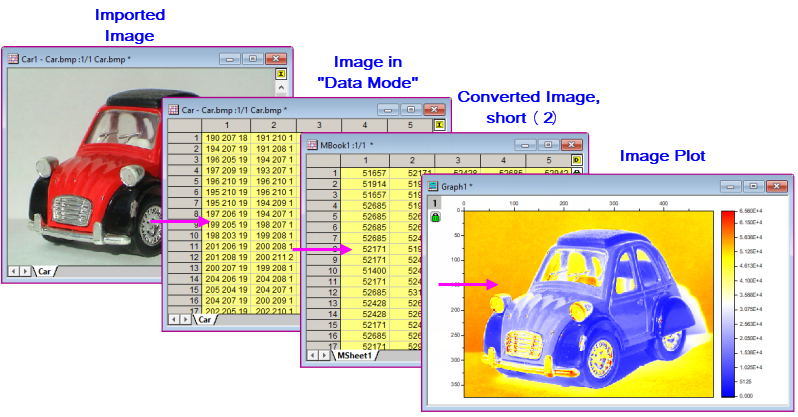Click the Car1 image window title icon
This screenshot has height=417, width=798.
pos(14,58)
